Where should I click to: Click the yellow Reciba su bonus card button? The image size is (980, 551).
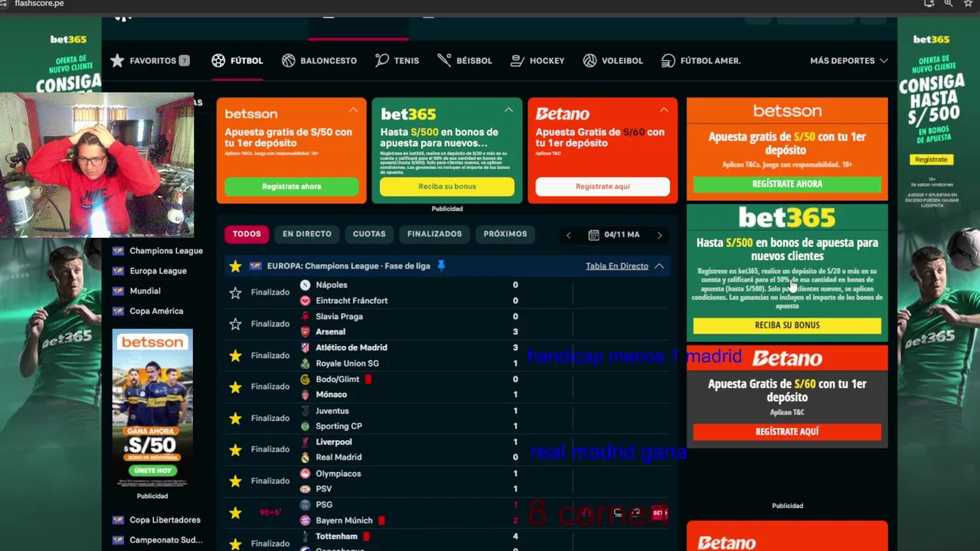click(447, 187)
